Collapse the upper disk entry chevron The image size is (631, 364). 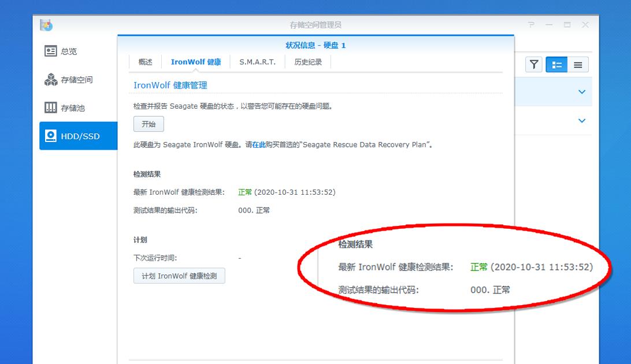[581, 91]
